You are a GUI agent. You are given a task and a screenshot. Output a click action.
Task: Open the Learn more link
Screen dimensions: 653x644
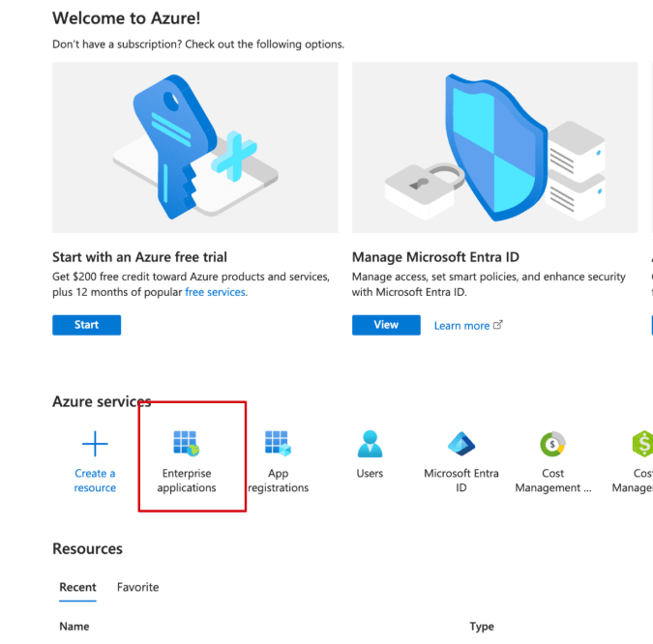click(x=461, y=326)
